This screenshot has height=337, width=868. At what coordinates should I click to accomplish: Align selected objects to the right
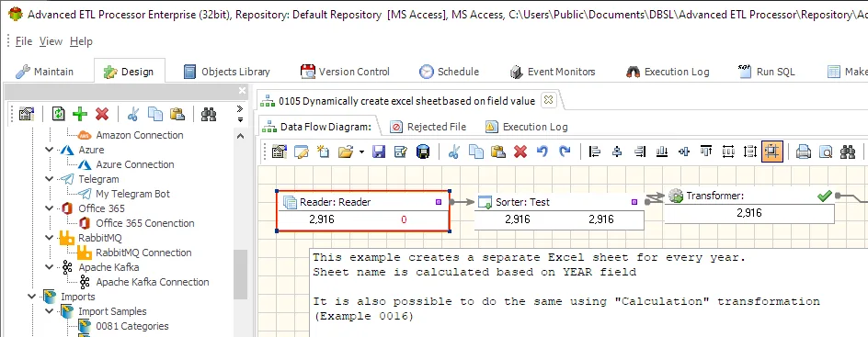pos(639,152)
